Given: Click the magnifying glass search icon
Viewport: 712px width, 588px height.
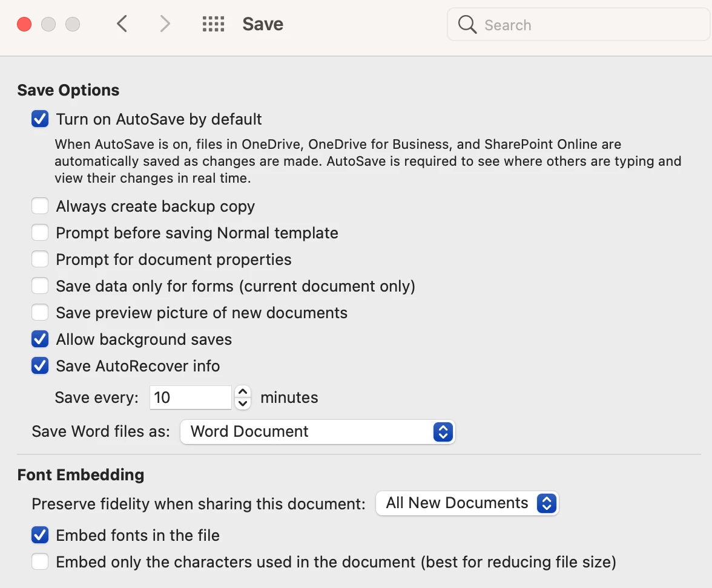Looking at the screenshot, I should [x=467, y=24].
